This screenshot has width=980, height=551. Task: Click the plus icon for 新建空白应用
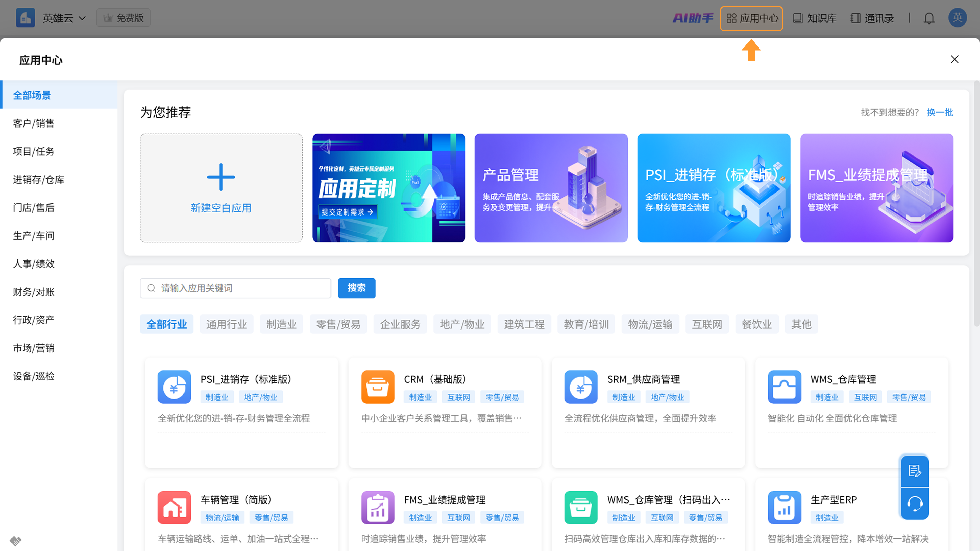pos(221,177)
